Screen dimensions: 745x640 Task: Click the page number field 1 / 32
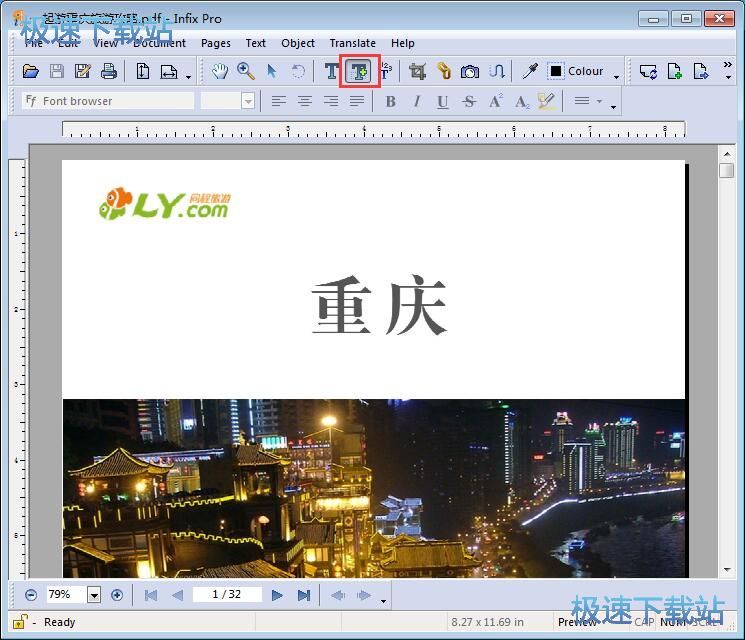[227, 594]
